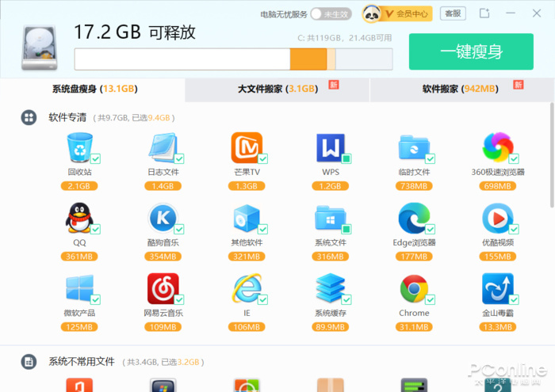The height and width of the screenshot is (392, 555).
Task: Click the 系统缓存 stacked layers icon
Action: (331, 288)
